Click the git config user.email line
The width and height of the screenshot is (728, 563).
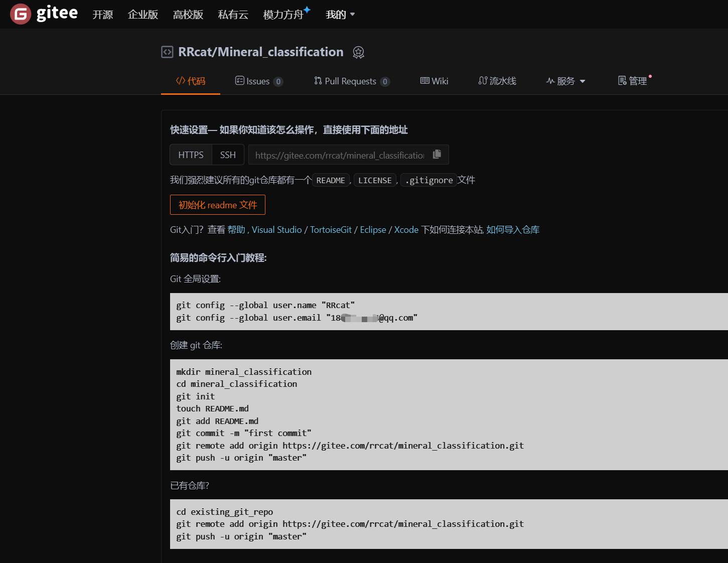[297, 318]
